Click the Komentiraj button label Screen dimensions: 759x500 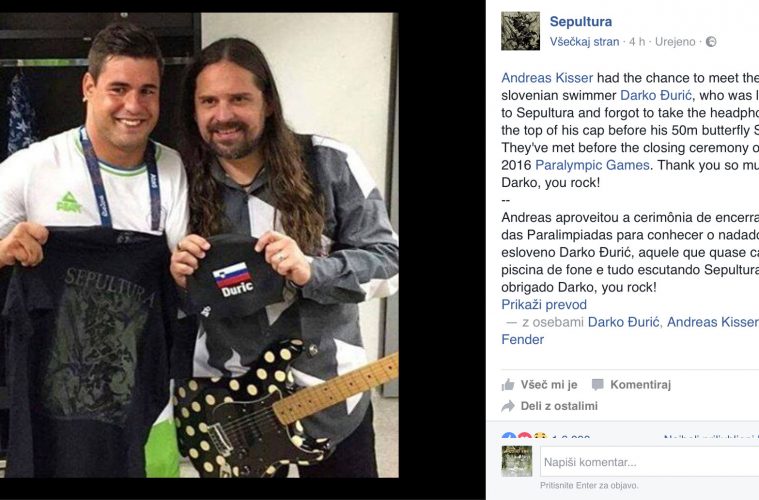640,385
